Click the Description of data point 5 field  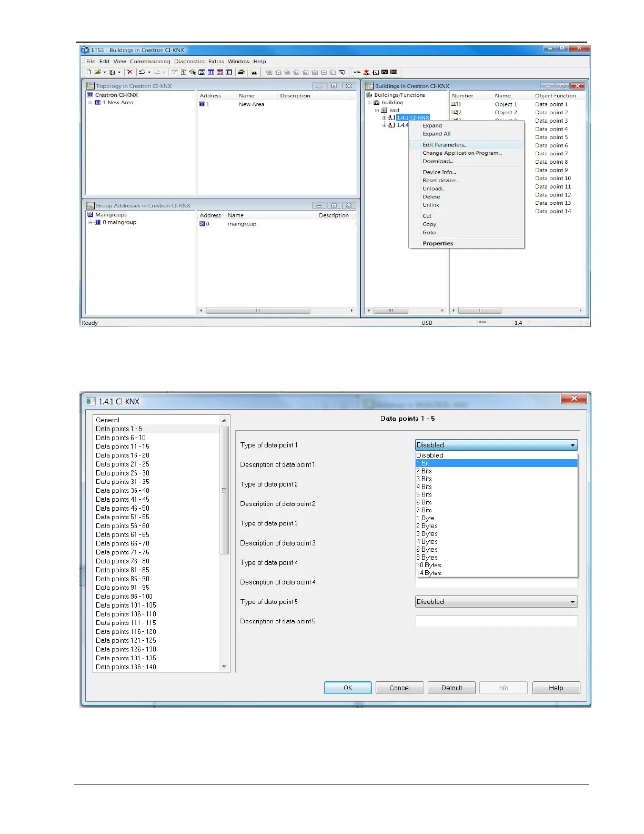coord(496,621)
